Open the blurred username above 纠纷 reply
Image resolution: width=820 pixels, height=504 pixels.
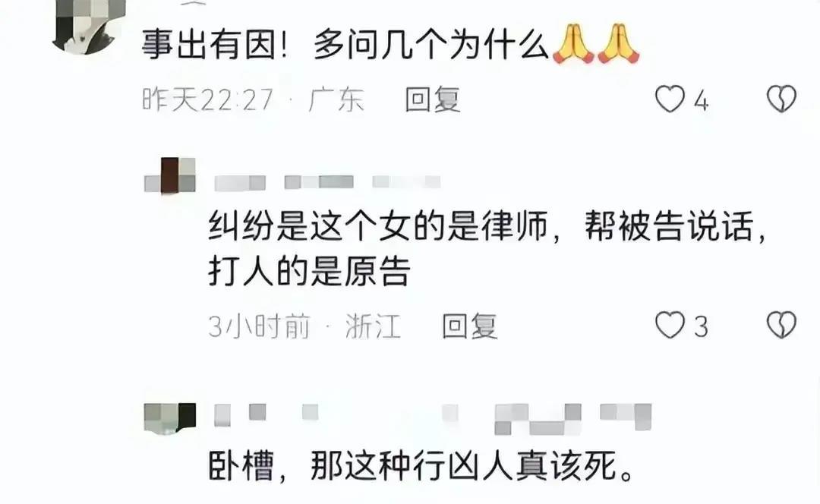click(x=327, y=182)
